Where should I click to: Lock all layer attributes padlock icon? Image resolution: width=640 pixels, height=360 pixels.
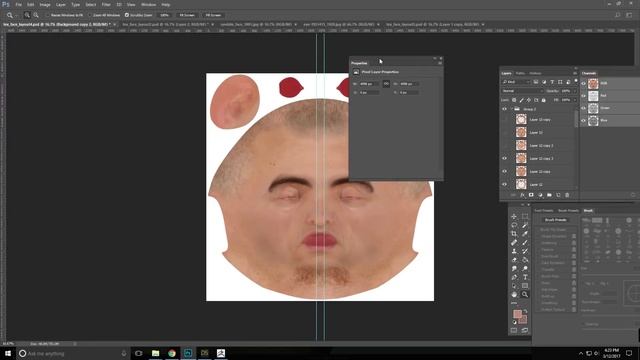click(543, 100)
